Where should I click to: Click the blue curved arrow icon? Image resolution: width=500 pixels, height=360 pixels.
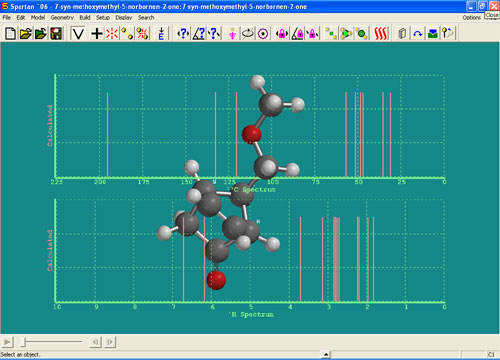pos(417,34)
